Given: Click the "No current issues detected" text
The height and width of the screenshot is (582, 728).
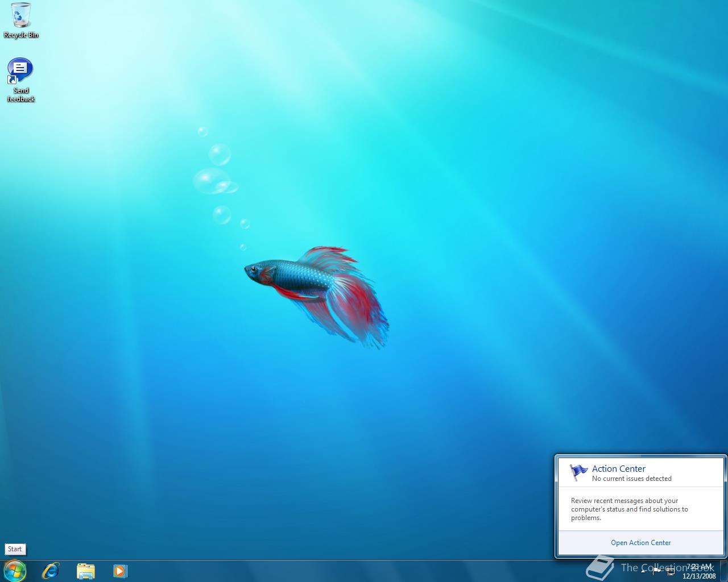Looking at the screenshot, I should pos(631,479).
